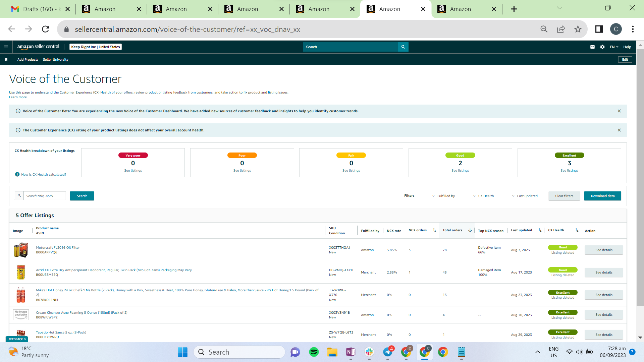Sort by NCX orders arrows icon

pos(434,230)
